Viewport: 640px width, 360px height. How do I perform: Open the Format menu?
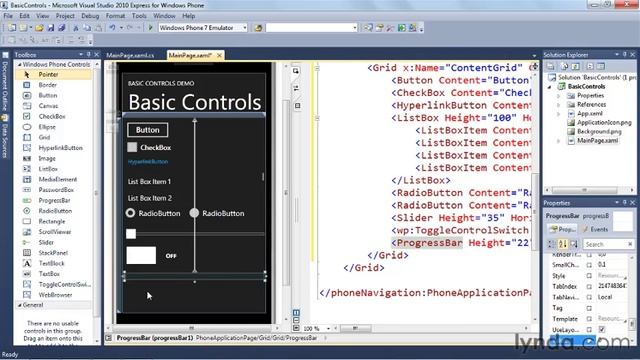(115, 16)
